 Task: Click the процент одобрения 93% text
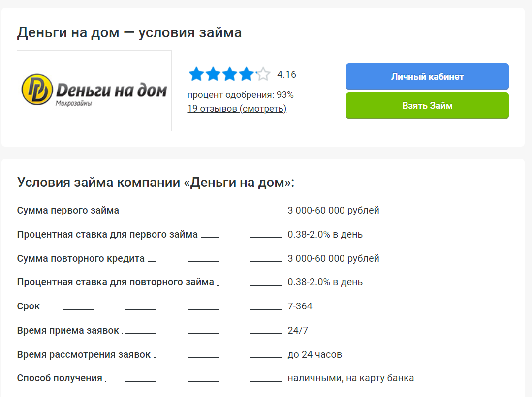(x=240, y=94)
